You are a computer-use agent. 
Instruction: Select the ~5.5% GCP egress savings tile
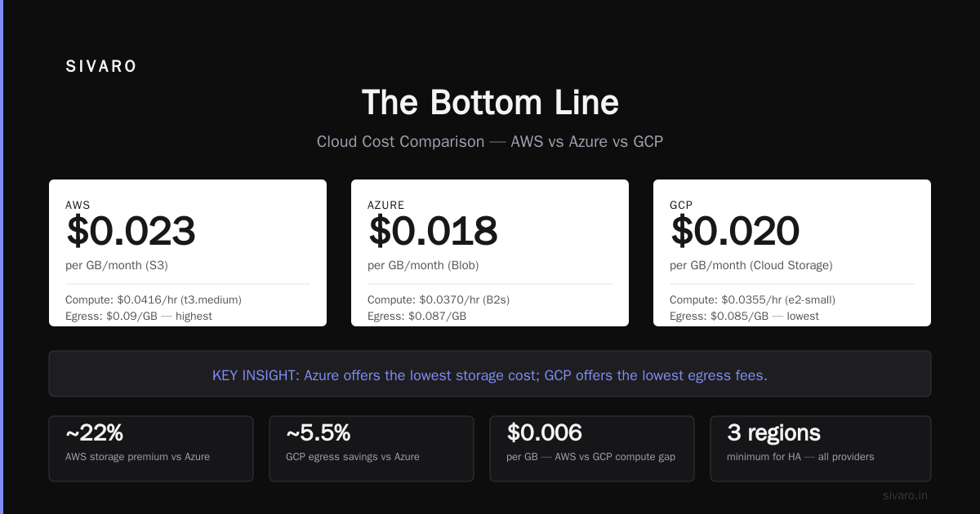372,449
